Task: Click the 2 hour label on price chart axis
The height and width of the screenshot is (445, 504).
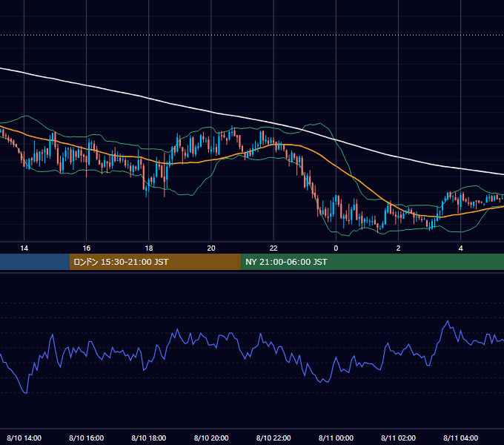Action: (398, 248)
